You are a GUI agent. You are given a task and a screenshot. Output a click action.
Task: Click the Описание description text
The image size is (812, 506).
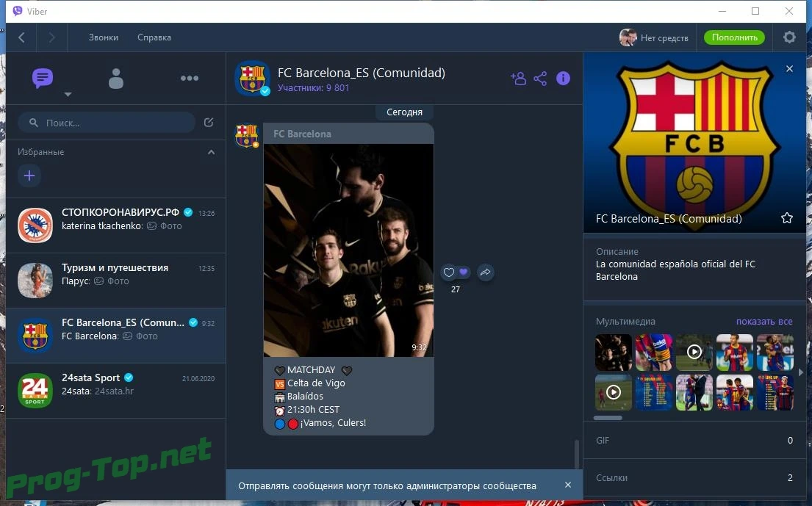[x=675, y=270]
